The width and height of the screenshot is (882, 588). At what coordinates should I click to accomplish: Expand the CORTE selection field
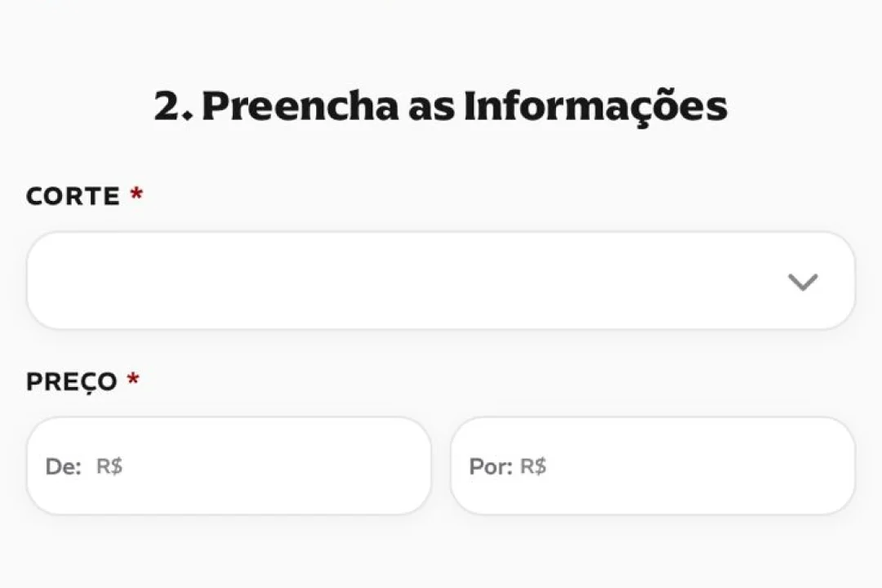coord(441,280)
